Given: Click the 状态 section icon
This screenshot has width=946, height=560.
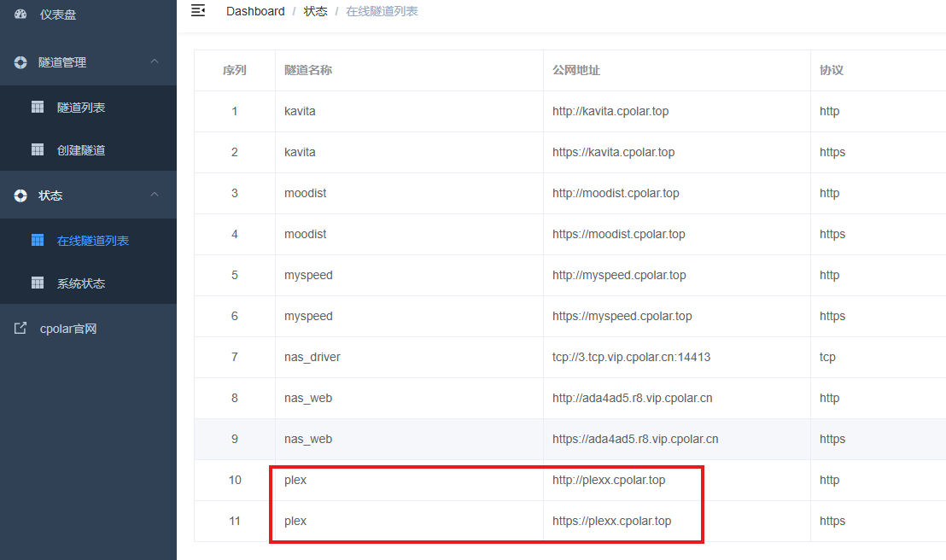Looking at the screenshot, I should [x=21, y=195].
